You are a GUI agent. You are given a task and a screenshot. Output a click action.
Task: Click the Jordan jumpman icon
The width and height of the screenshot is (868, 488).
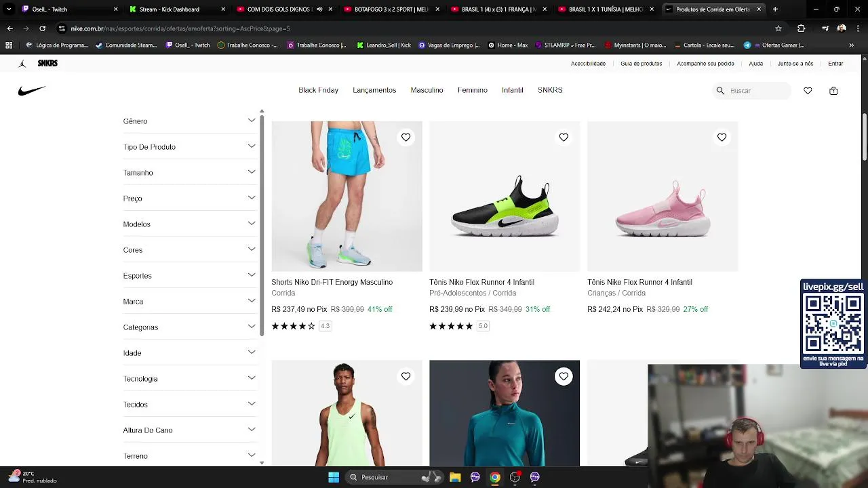(x=22, y=63)
